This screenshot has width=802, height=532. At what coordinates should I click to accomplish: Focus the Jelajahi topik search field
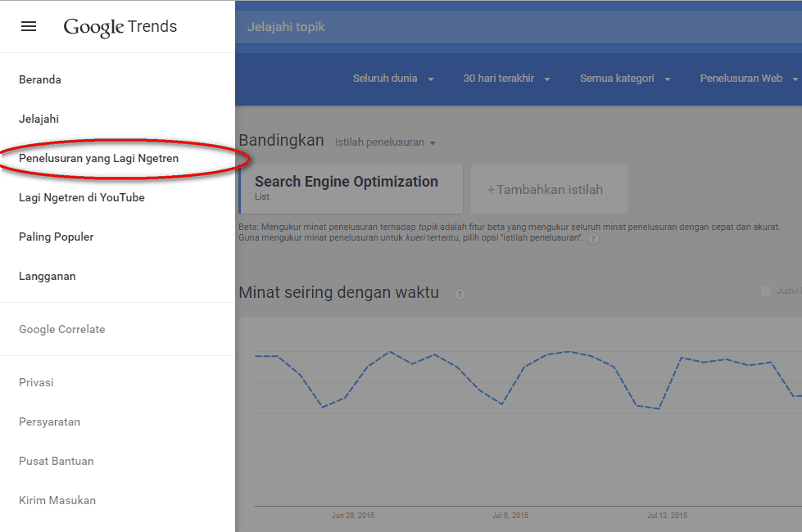[x=516, y=27]
